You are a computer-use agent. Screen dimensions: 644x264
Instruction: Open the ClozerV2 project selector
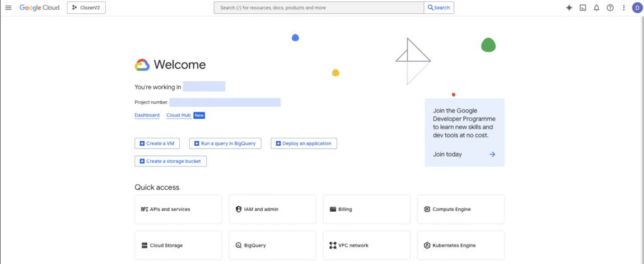(86, 8)
